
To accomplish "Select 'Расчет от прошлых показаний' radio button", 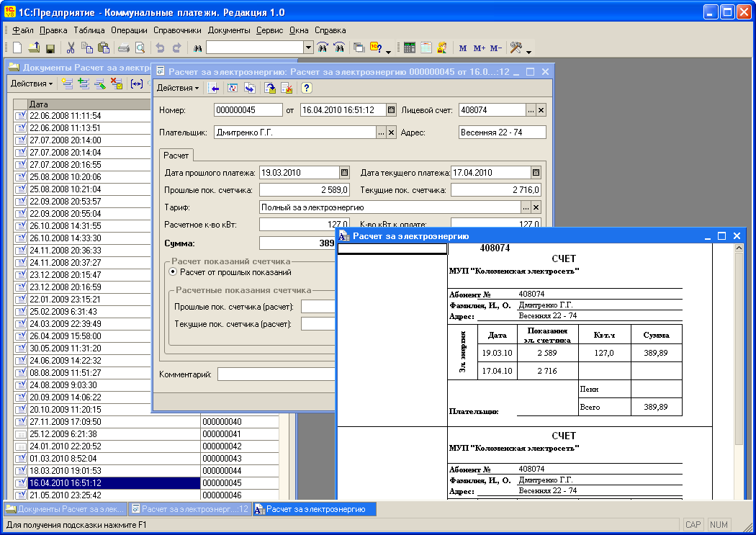I will click(x=173, y=272).
